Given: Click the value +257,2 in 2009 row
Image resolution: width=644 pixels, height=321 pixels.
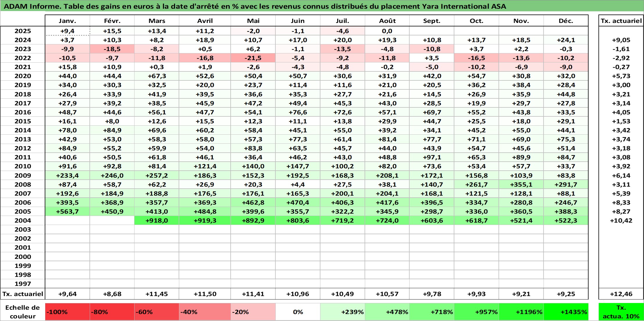Looking at the screenshot, I should 157,176.
